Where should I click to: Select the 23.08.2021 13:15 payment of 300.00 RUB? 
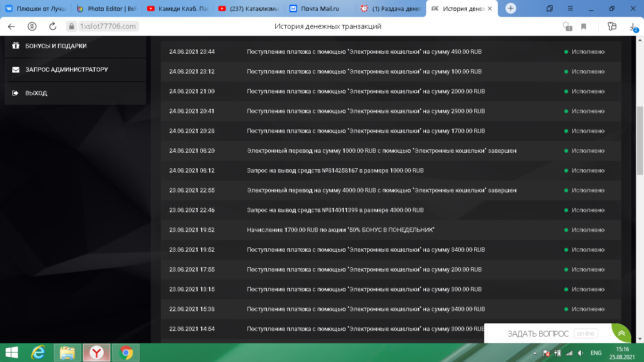click(x=391, y=289)
